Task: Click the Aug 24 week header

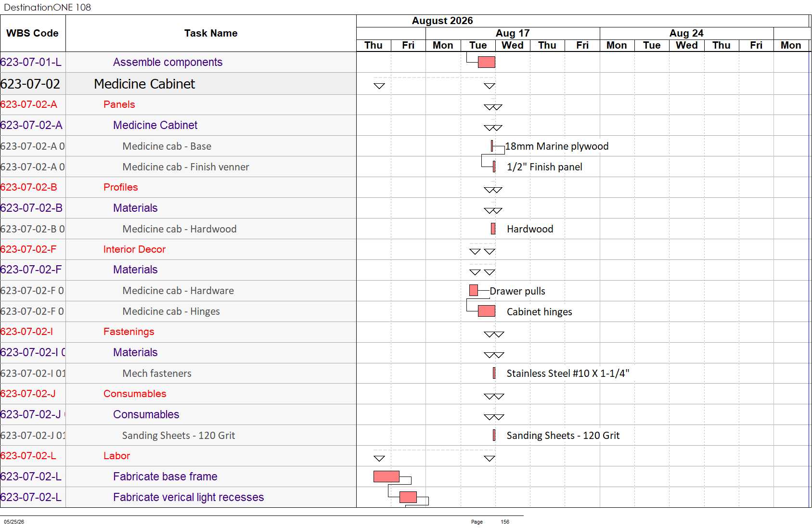Action: (686, 33)
